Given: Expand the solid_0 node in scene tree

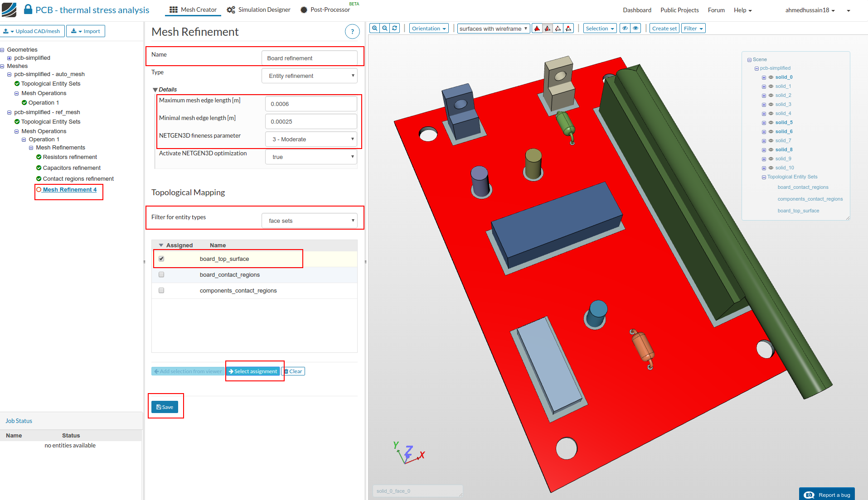Looking at the screenshot, I should (764, 77).
